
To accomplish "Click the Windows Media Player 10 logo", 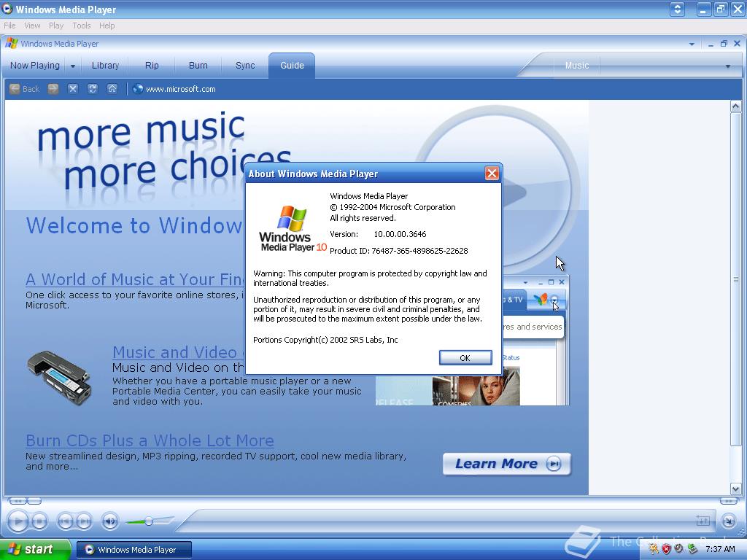I will click(292, 229).
